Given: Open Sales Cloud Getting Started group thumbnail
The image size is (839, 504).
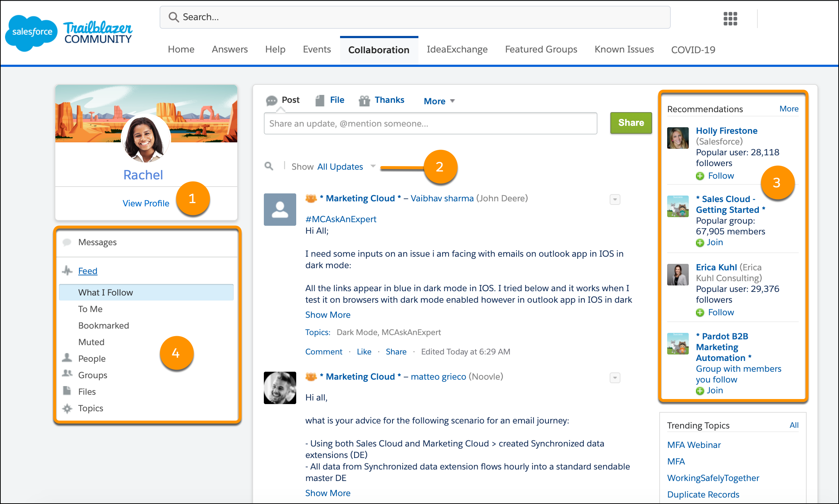Looking at the screenshot, I should coord(678,206).
